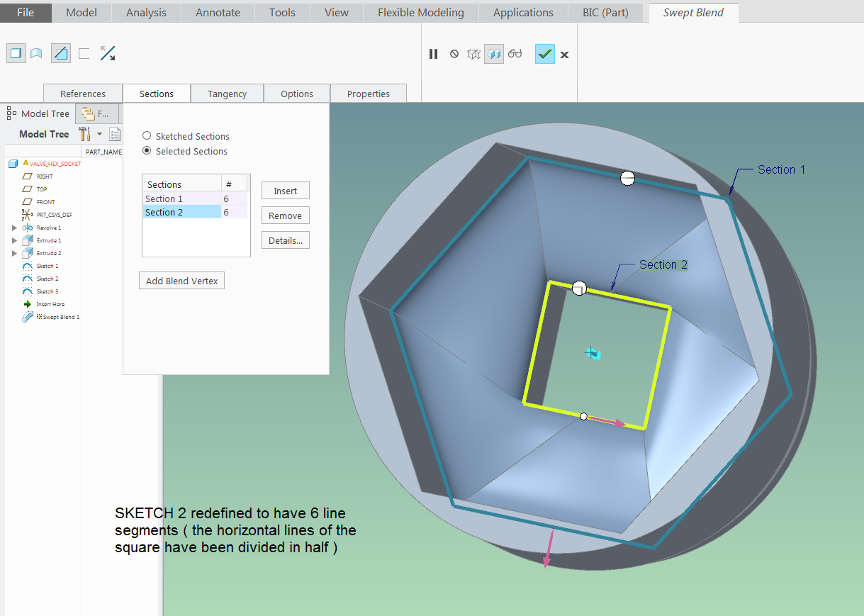The height and width of the screenshot is (616, 864).
Task: Click the Remove section button
Action: (286, 215)
